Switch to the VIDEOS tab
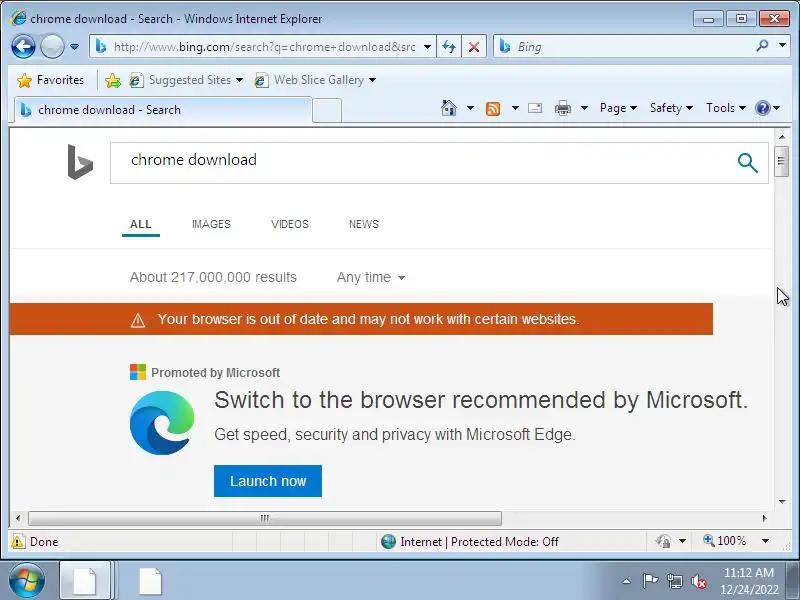 [x=290, y=224]
